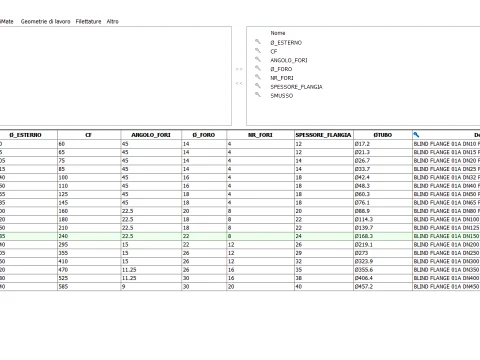The image size is (480, 360).
Task: Select CF in the Nome list
Action: point(274,51)
